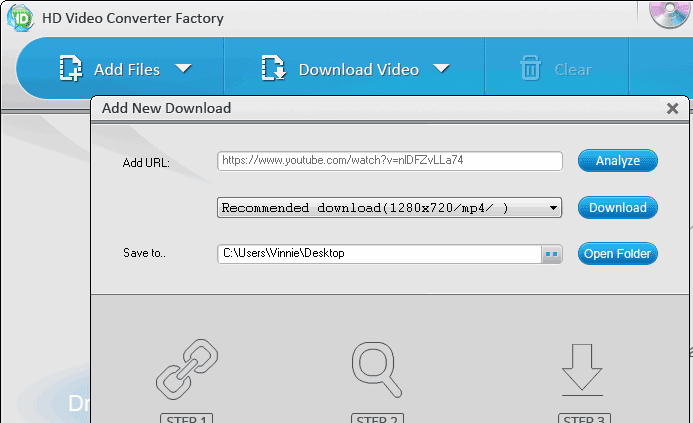
Task: Click the disc icon in title bar
Action: (670, 14)
